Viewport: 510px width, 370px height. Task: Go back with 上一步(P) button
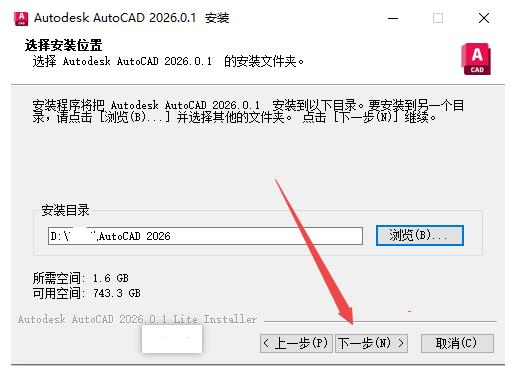coord(296,343)
